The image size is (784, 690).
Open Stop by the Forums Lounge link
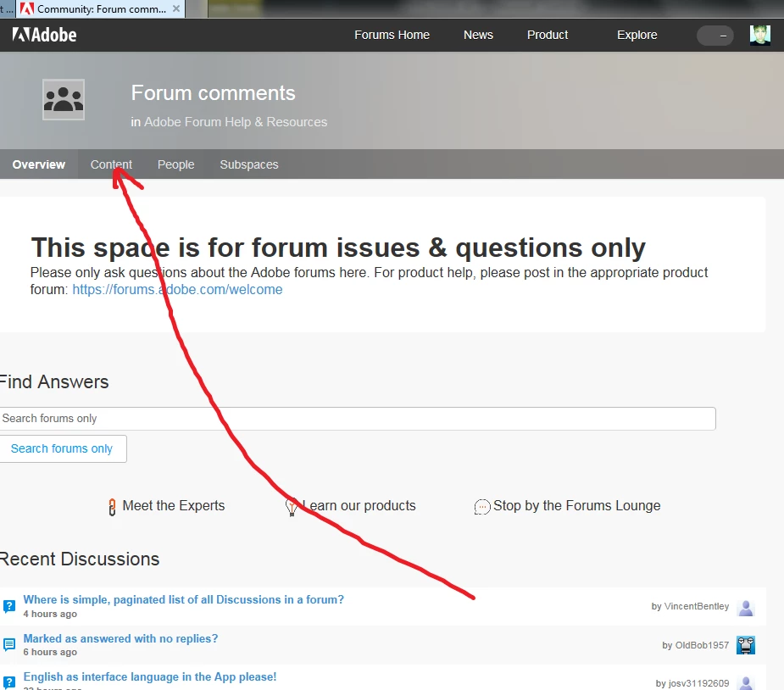pos(576,506)
